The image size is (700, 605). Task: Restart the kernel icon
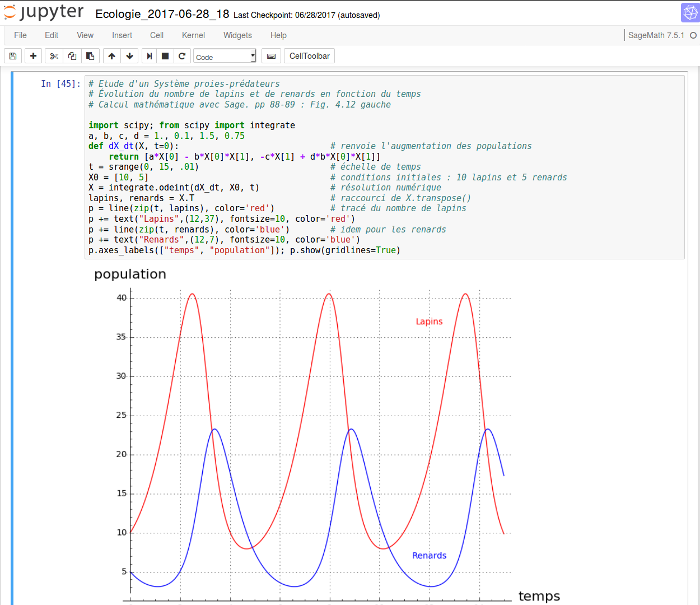182,56
